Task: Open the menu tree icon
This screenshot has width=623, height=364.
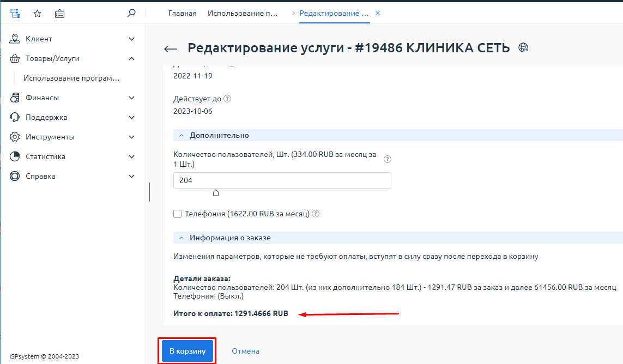Action: click(x=15, y=14)
